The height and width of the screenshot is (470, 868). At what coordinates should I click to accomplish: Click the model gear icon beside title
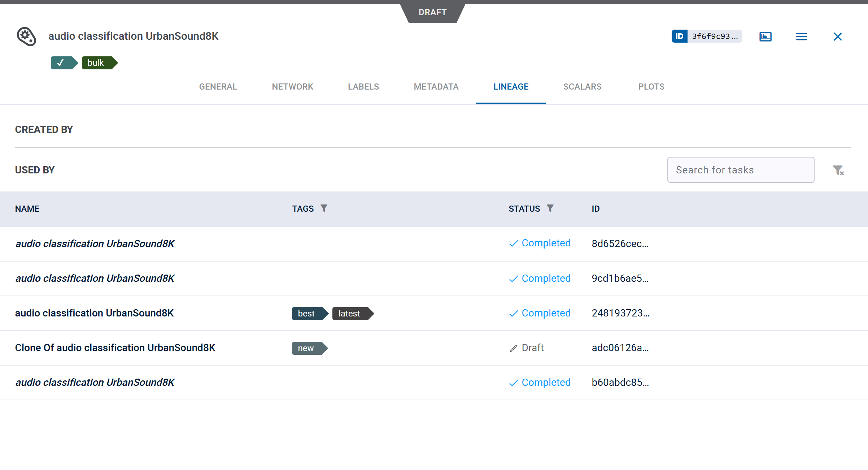26,36
